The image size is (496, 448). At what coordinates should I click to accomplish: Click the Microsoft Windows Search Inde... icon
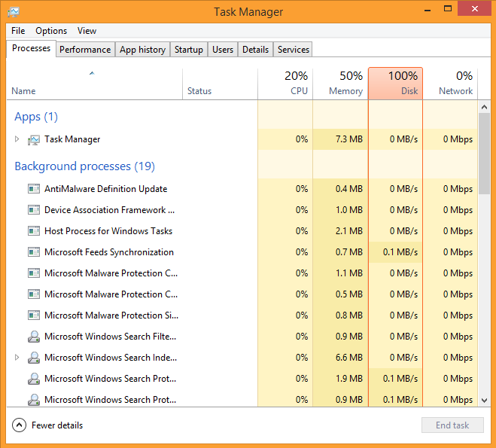click(x=34, y=358)
